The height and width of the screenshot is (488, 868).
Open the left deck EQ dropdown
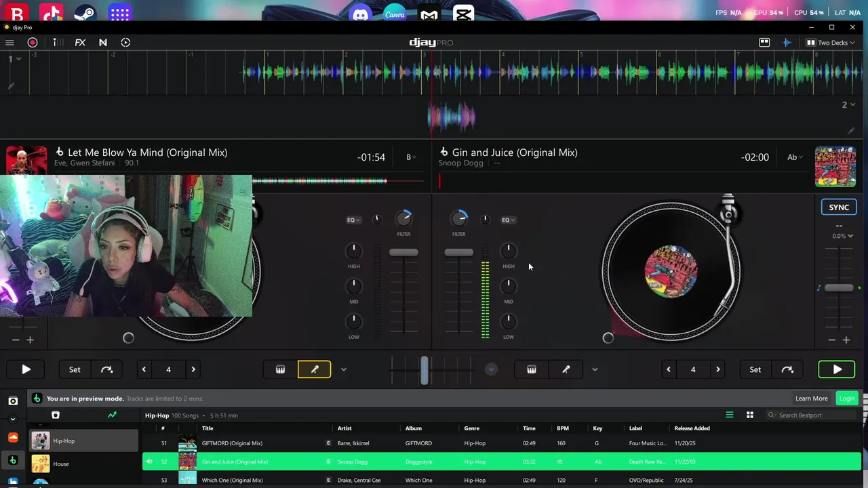click(354, 220)
